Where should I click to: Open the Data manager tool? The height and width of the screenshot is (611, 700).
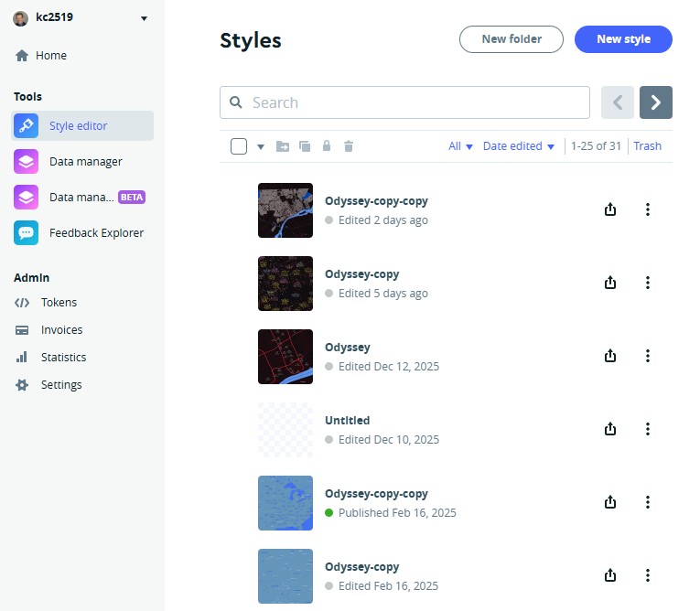tap(85, 162)
